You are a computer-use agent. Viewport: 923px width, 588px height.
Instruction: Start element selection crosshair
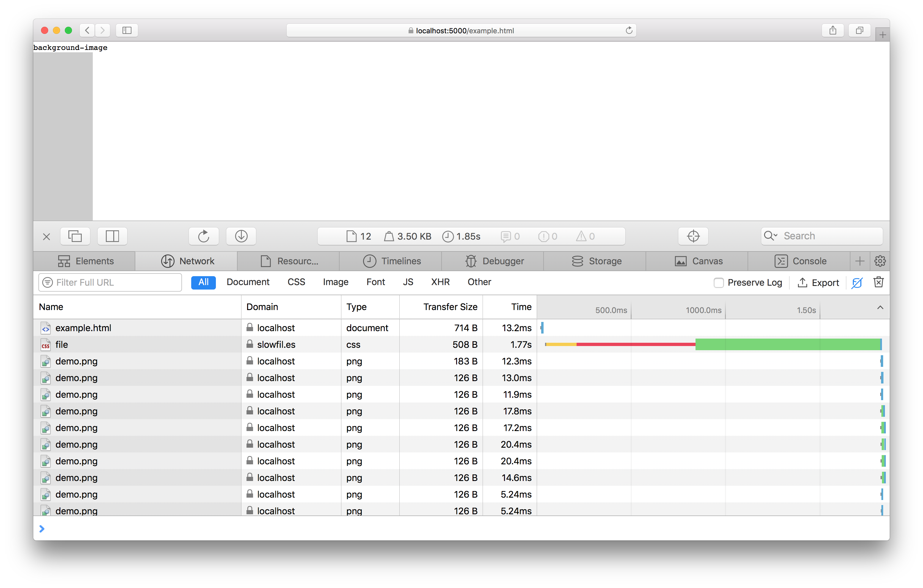(693, 236)
